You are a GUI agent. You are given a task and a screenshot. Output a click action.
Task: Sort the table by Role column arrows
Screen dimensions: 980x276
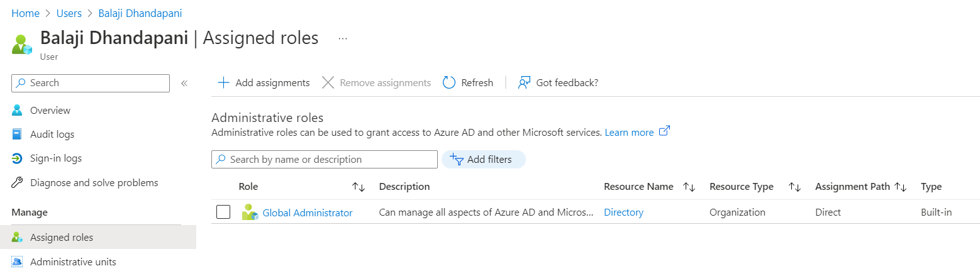tap(359, 187)
